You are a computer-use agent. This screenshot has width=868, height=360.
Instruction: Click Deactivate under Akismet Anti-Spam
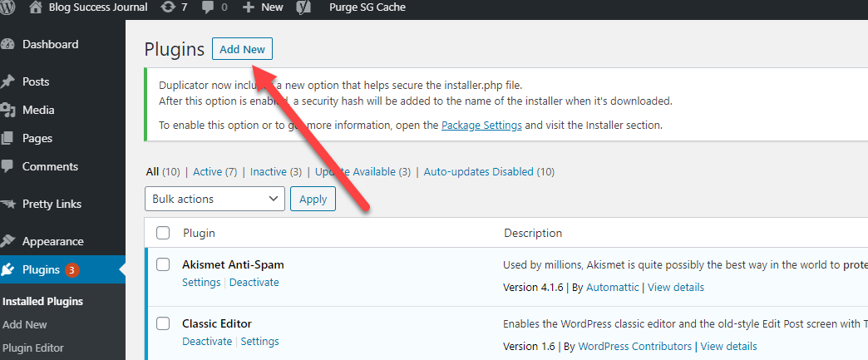point(254,283)
